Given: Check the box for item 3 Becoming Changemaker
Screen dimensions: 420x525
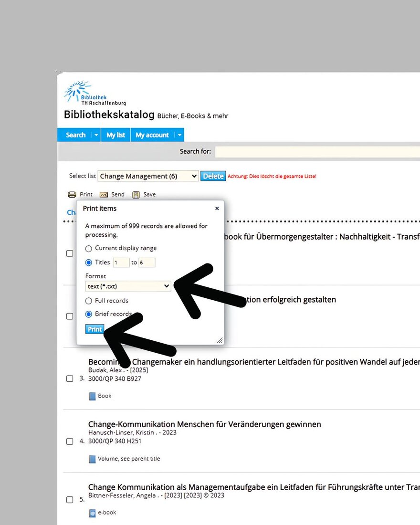Looking at the screenshot, I should point(70,378).
